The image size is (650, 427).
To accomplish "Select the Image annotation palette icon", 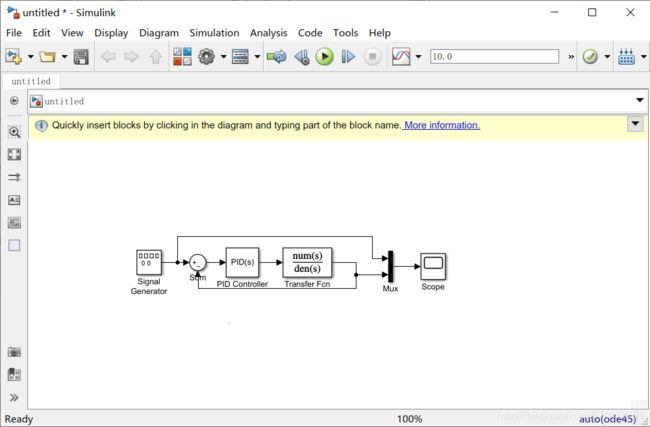I will point(14,223).
